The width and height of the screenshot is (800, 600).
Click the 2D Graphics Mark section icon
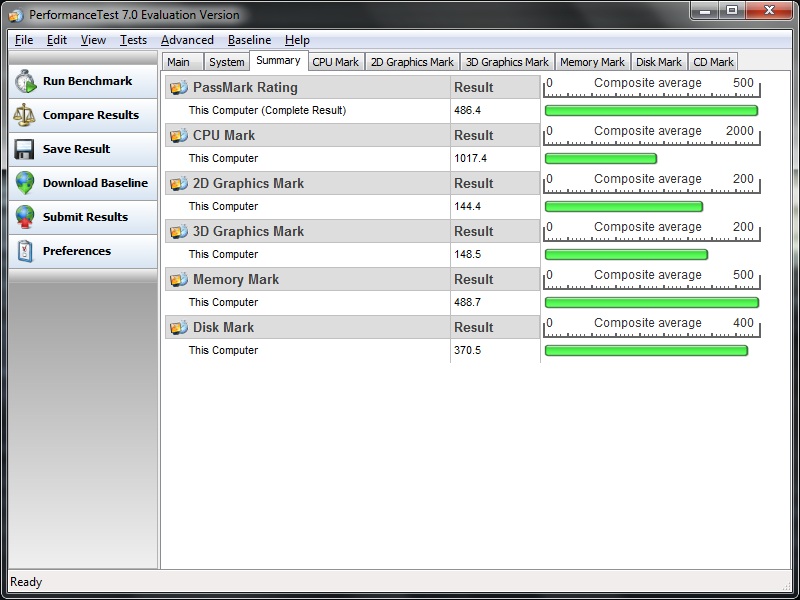coord(179,184)
